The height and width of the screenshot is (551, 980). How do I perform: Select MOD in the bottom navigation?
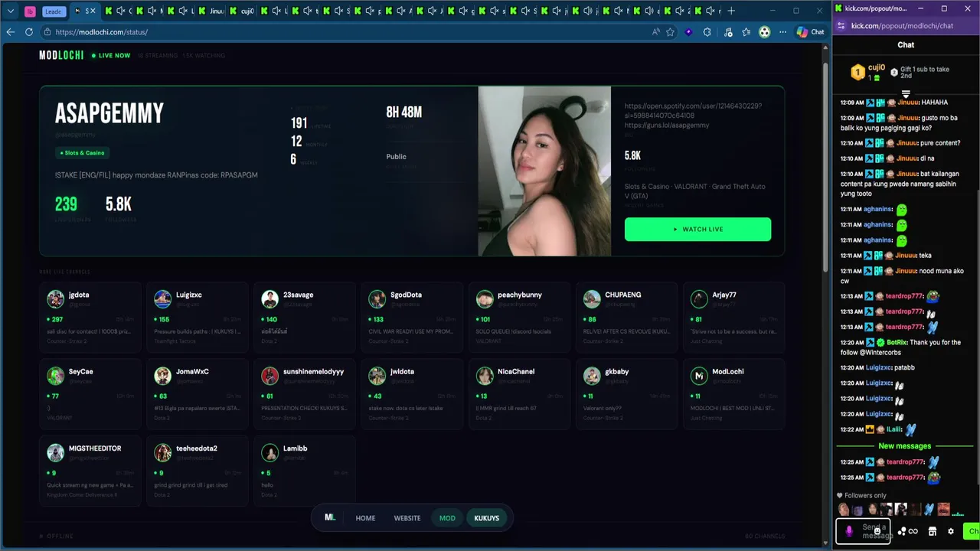tap(447, 518)
